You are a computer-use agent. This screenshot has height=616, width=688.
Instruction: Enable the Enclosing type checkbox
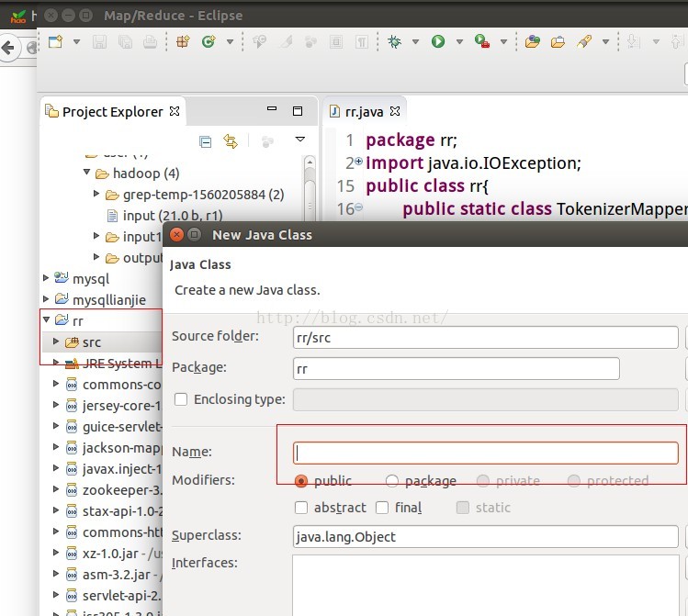[181, 399]
